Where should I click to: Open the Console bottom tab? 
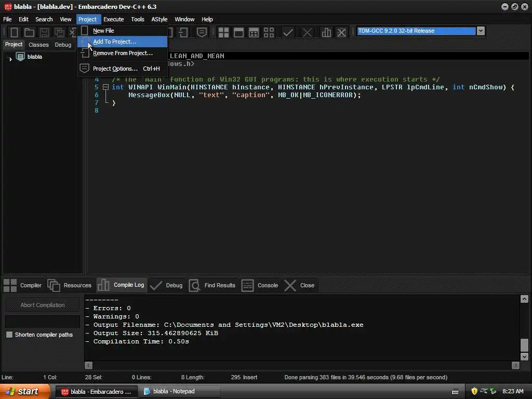point(260,285)
